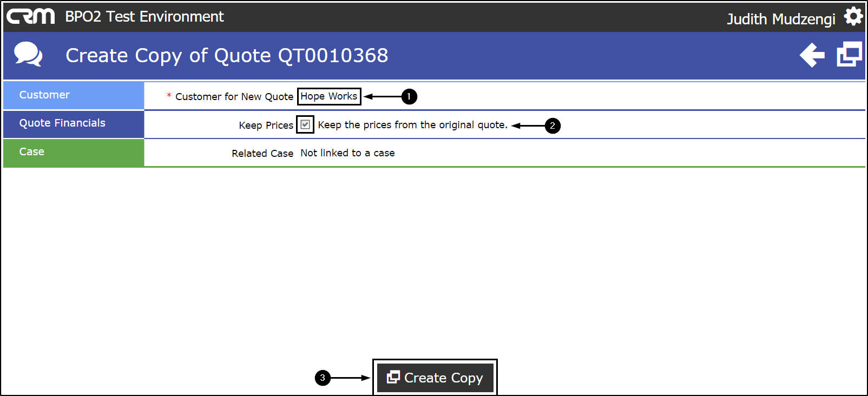Screen dimensions: 868x396
Task: Click the Hope Works customer field
Action: pos(329,96)
